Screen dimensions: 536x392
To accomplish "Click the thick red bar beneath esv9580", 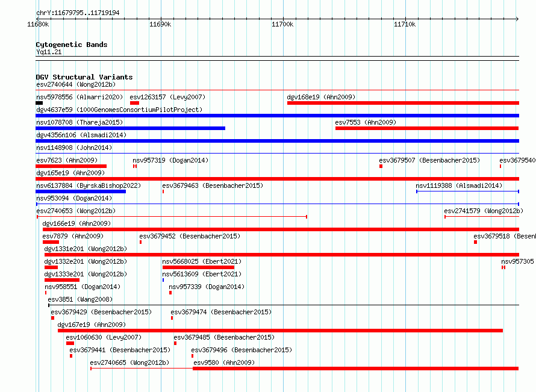I will coord(356,369).
